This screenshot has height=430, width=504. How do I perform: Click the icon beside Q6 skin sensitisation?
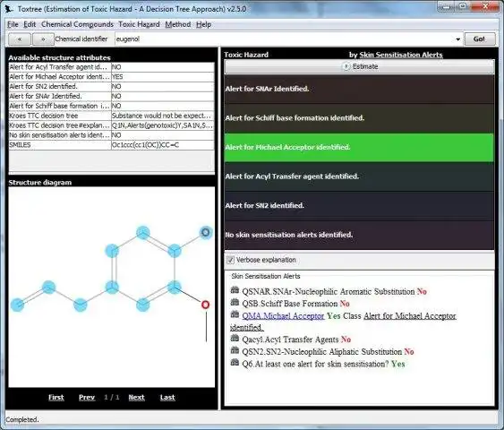pos(235,363)
